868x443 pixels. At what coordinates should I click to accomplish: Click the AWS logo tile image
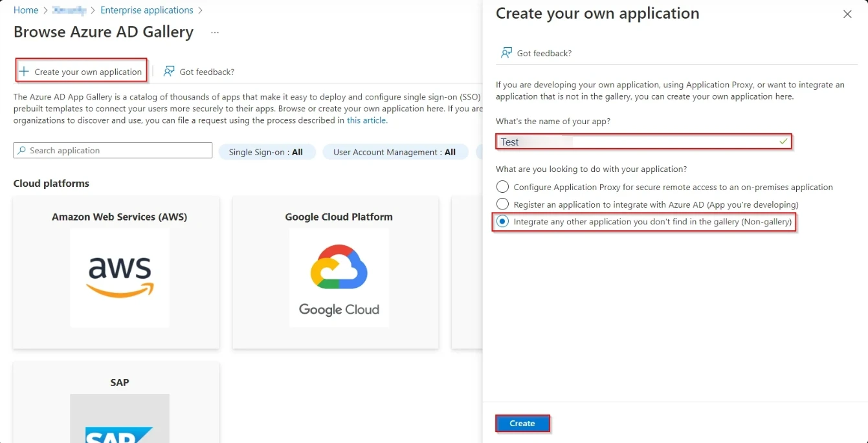click(120, 277)
